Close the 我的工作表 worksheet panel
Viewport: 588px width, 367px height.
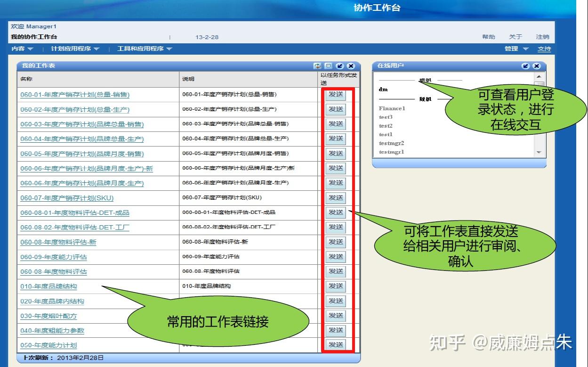351,65
